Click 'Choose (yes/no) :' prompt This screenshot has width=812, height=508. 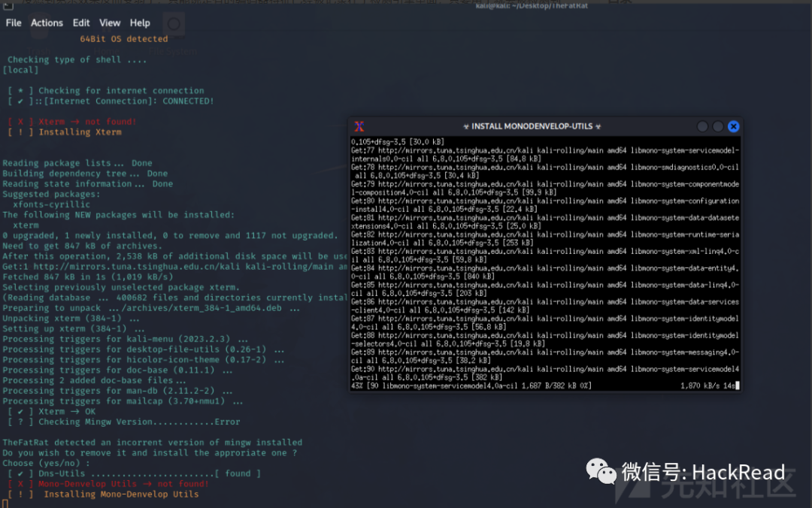click(x=46, y=464)
